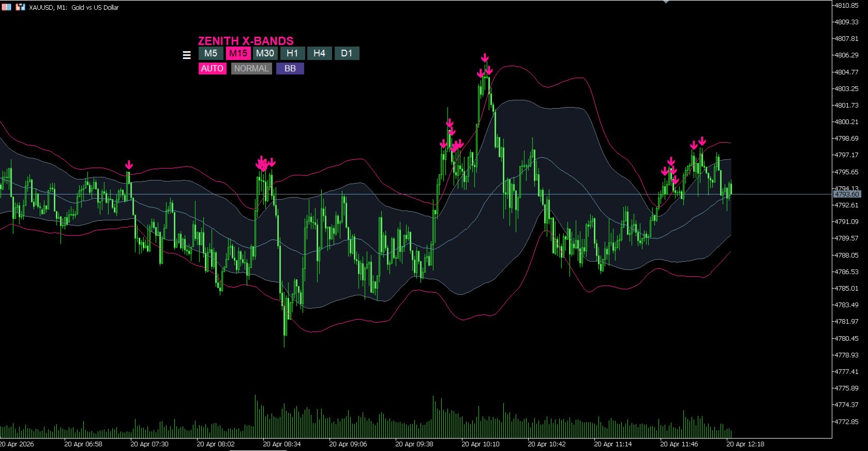The image size is (868, 451).
Task: Toggle the NORMAL mode button
Action: pos(251,68)
